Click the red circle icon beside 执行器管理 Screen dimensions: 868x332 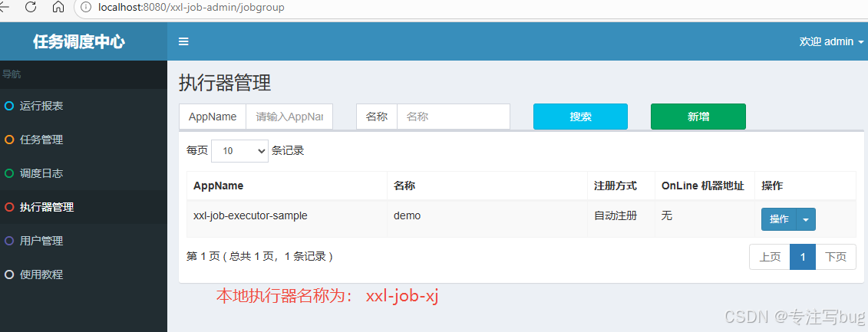[8, 208]
